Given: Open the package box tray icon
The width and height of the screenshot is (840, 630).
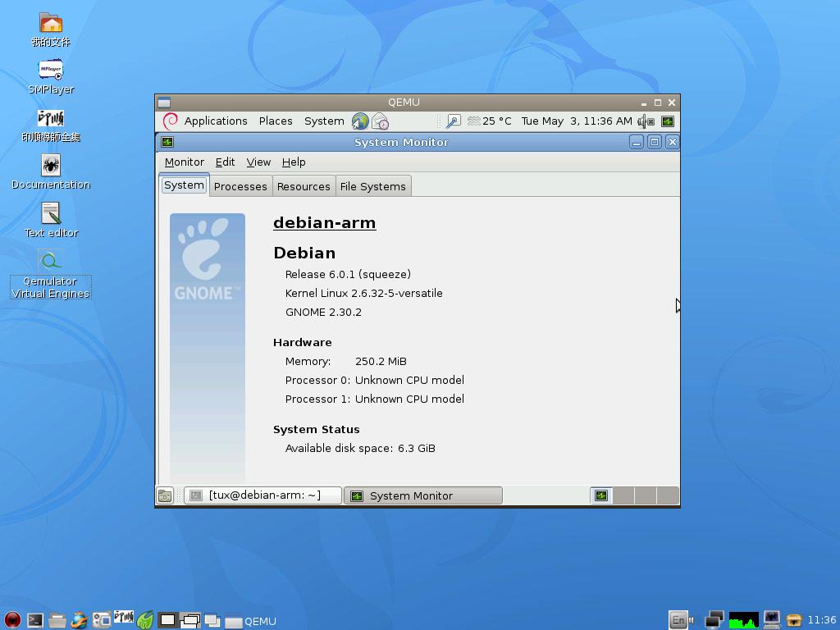Looking at the screenshot, I should pos(794,620).
